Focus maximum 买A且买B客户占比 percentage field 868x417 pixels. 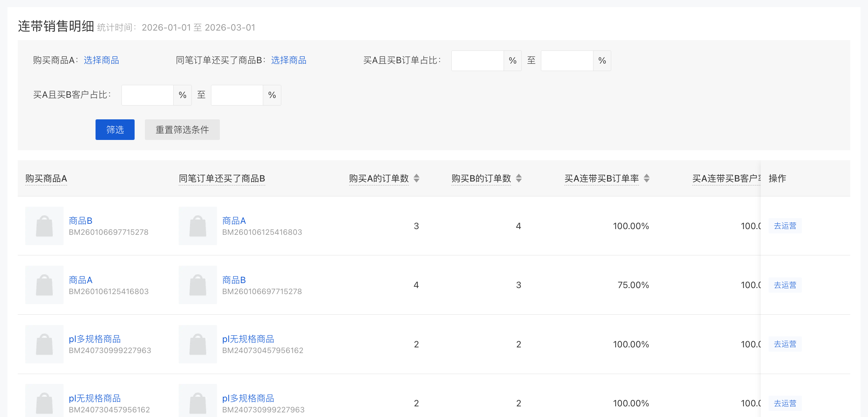(237, 95)
